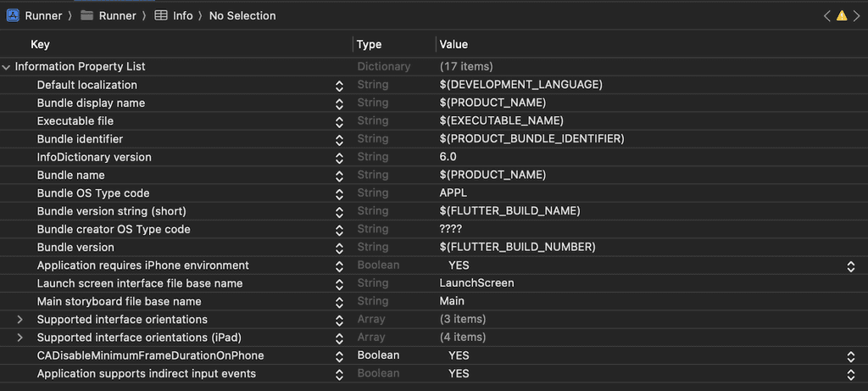Click the Key column header

tap(40, 44)
